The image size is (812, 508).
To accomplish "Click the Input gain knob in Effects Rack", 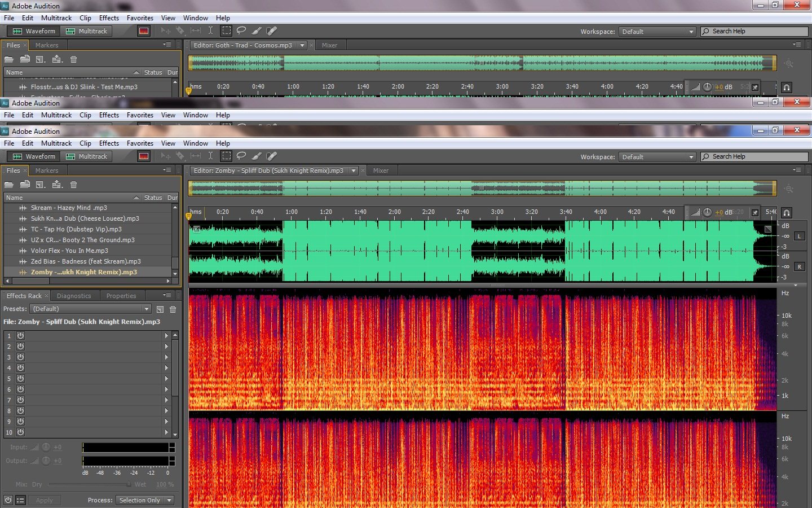I will 46,447.
